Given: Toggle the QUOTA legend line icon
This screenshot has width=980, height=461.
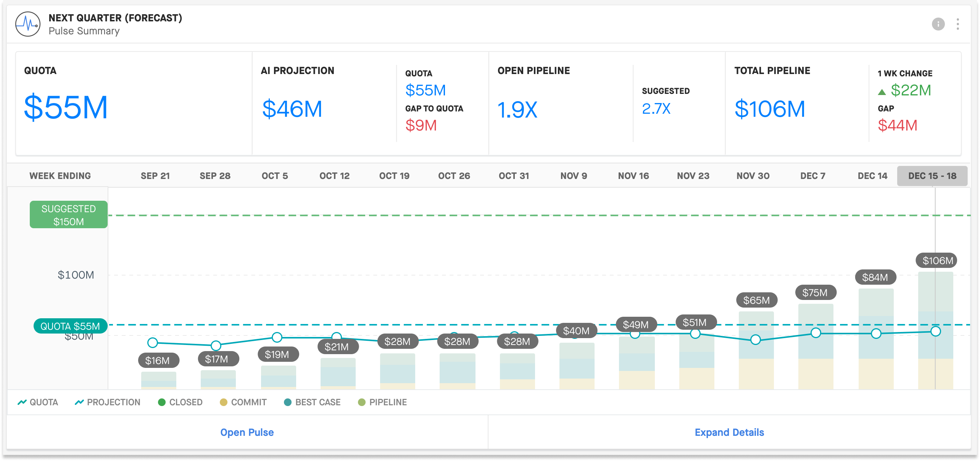Looking at the screenshot, I should (x=22, y=402).
